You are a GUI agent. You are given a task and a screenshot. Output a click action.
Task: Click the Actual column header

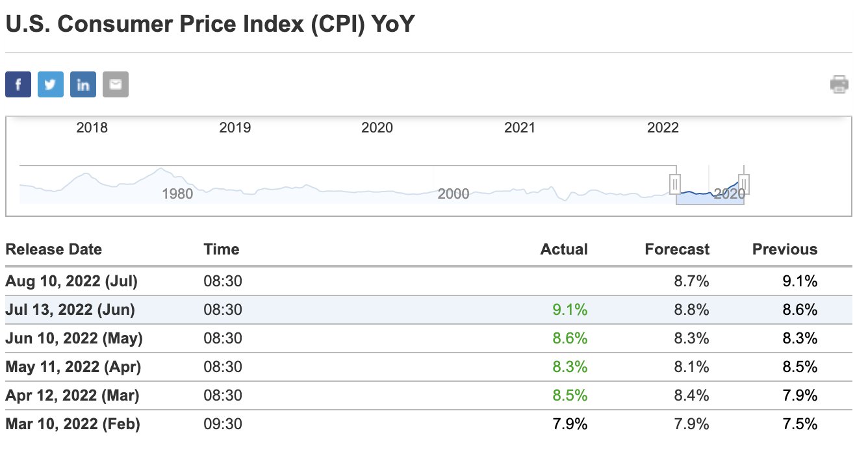tap(564, 249)
